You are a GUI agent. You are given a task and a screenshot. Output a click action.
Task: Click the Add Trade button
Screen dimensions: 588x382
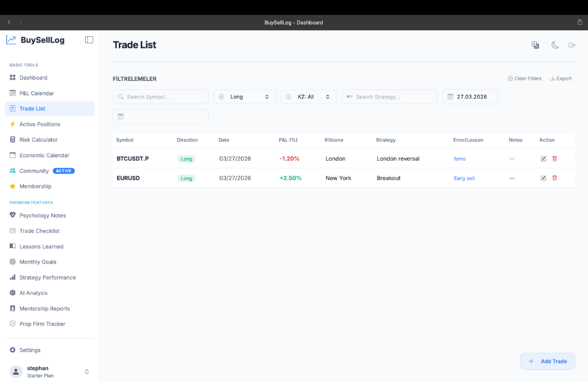coord(547,361)
